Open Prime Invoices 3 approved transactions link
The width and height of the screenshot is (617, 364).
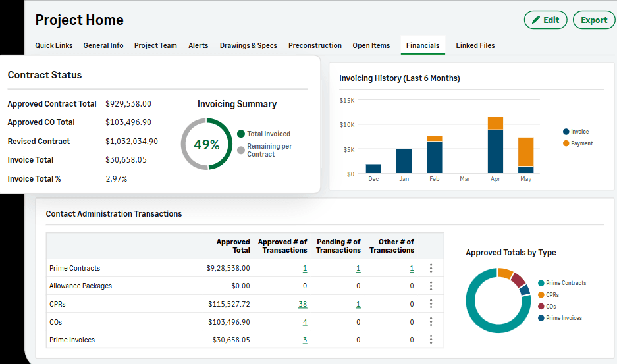[305, 340]
